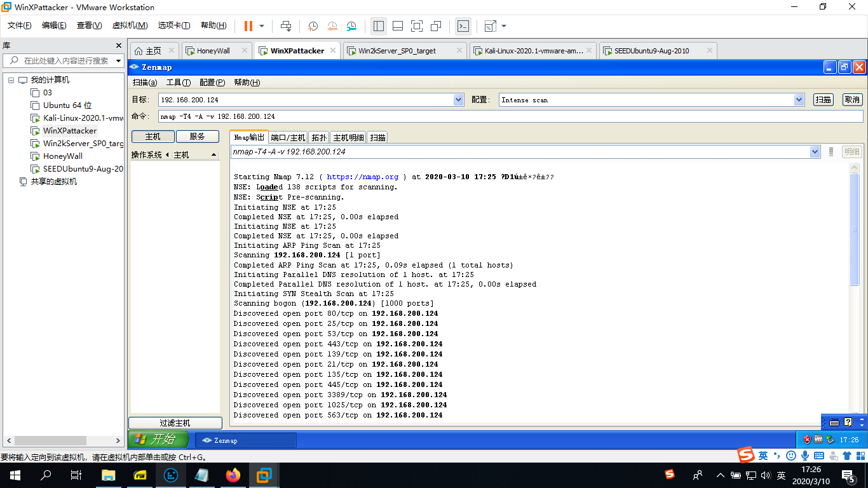Take a snapshot of this virtual machine
This screenshot has width=868, height=488.
(313, 26)
